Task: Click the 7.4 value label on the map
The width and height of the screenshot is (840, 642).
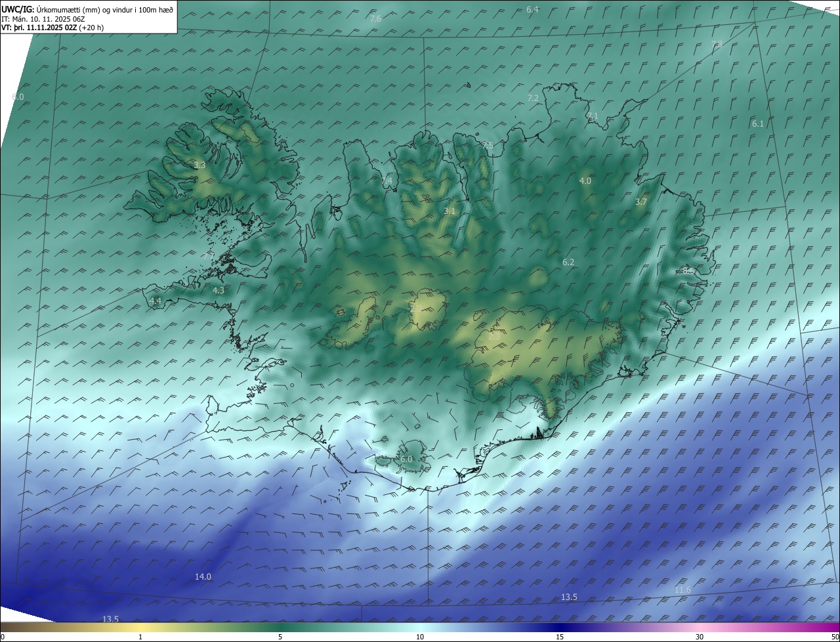Action: [387, 181]
